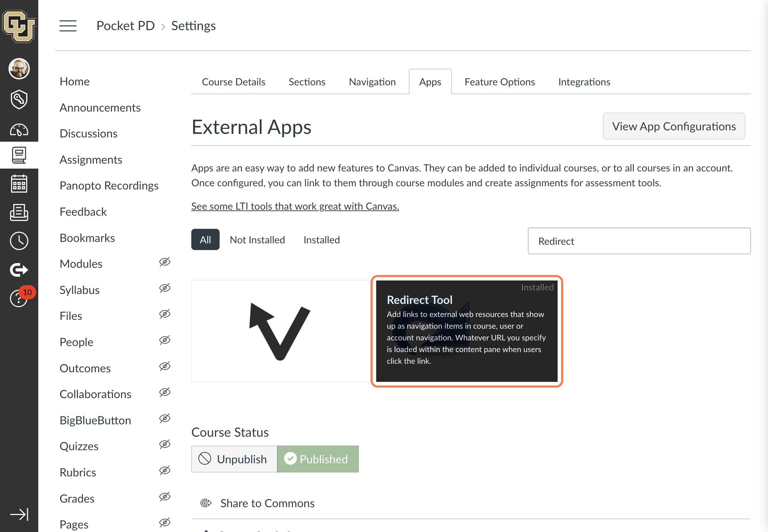
Task: Click the View App Configurations button
Action: [674, 126]
